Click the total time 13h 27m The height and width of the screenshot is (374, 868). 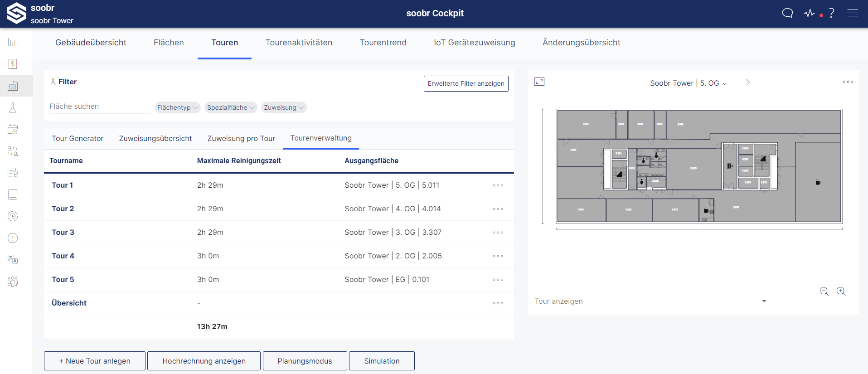pyautogui.click(x=212, y=326)
